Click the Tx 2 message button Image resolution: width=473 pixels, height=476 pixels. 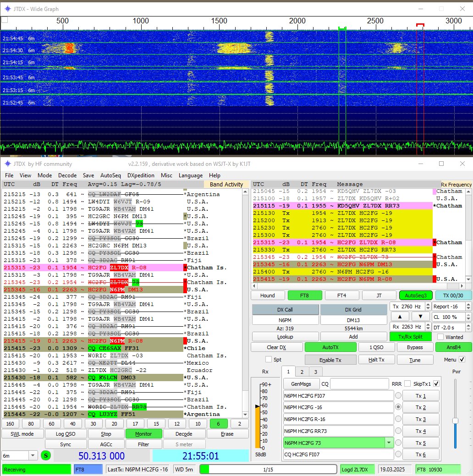(421, 407)
